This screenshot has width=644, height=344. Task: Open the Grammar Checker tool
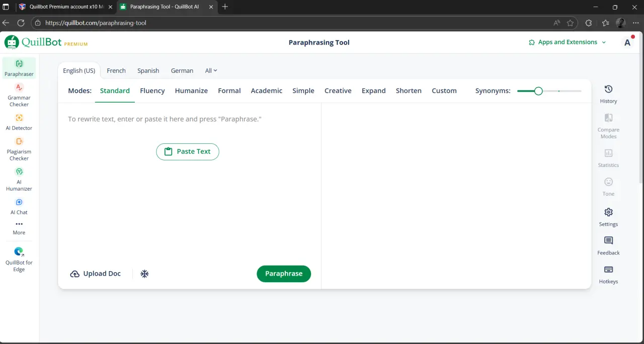click(x=19, y=95)
